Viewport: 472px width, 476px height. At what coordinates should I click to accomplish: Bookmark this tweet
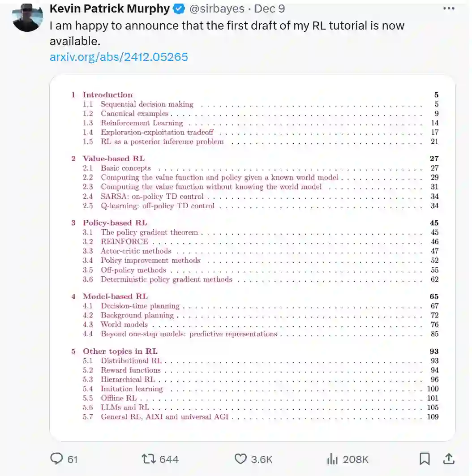pyautogui.click(x=424, y=459)
